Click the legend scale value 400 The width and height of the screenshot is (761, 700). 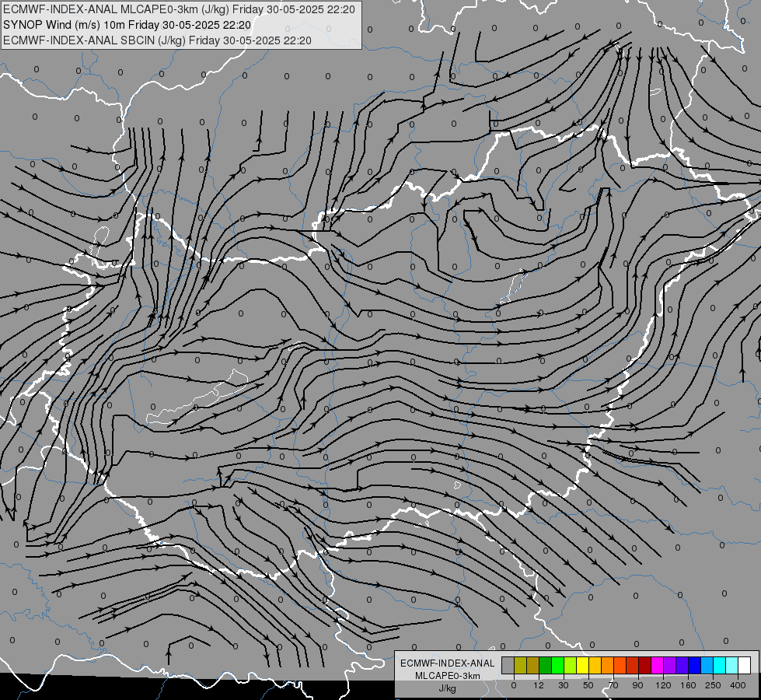click(x=738, y=685)
